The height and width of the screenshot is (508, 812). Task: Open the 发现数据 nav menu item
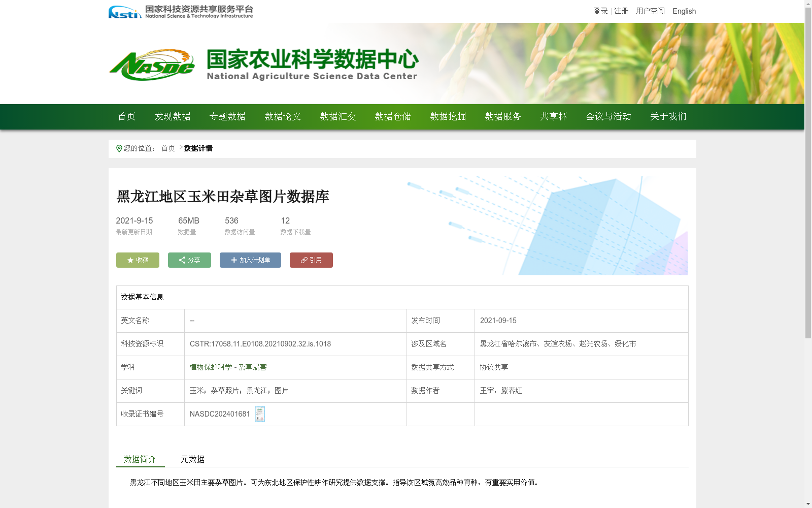point(173,117)
